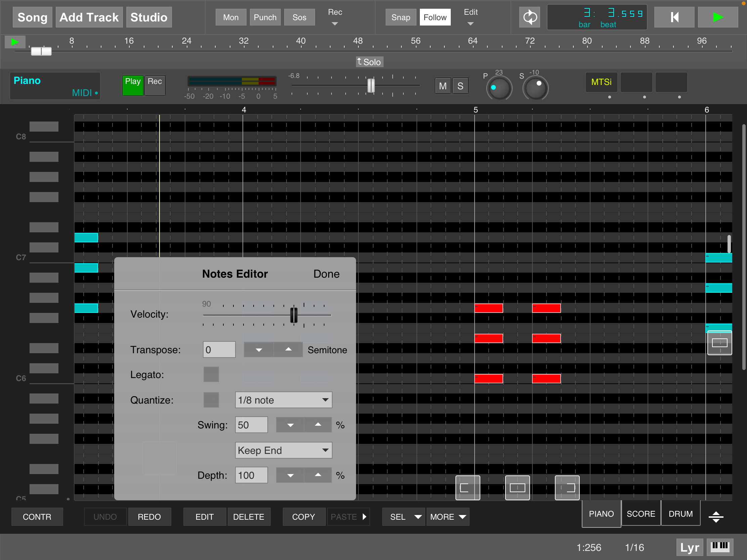Move the song position timeline handle

point(41,51)
